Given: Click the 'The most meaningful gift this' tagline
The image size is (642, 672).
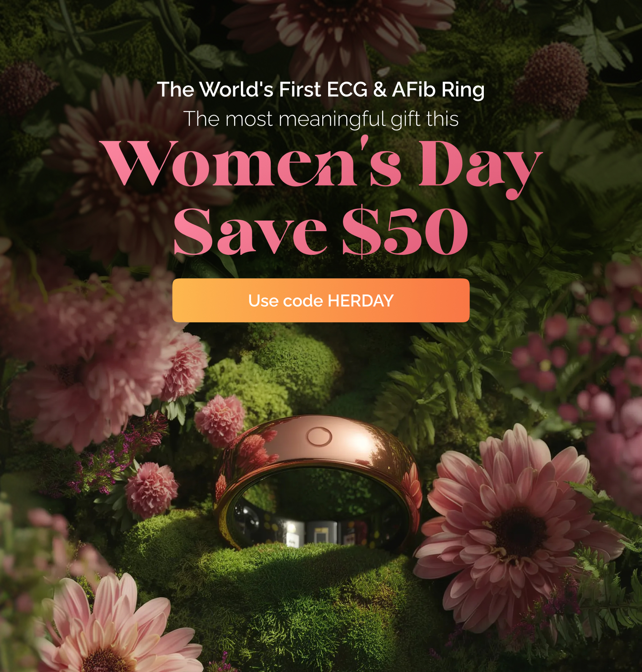Looking at the screenshot, I should (x=321, y=119).
